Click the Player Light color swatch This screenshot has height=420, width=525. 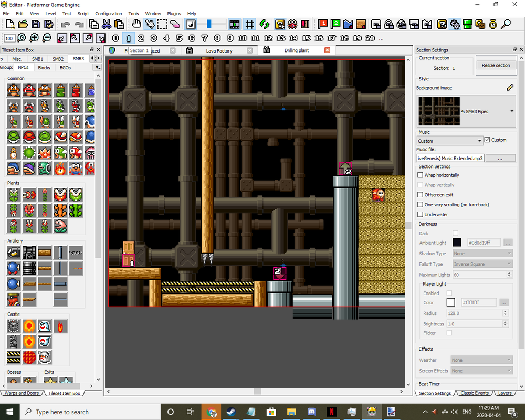[x=450, y=302]
